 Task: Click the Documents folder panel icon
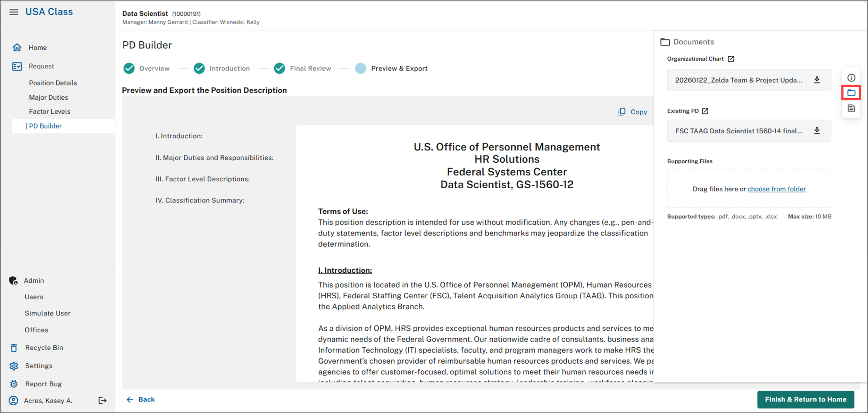pos(851,93)
